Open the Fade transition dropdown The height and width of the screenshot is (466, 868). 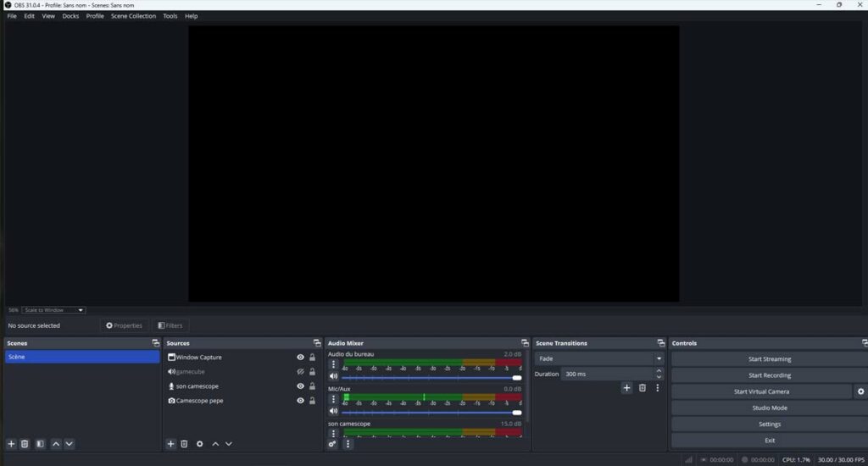[598, 358]
